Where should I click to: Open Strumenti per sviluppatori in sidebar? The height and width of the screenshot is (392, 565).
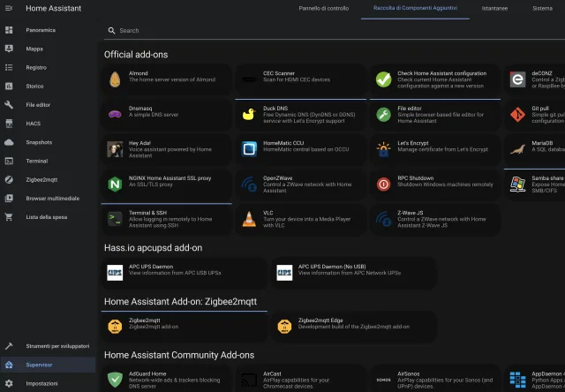(52, 345)
